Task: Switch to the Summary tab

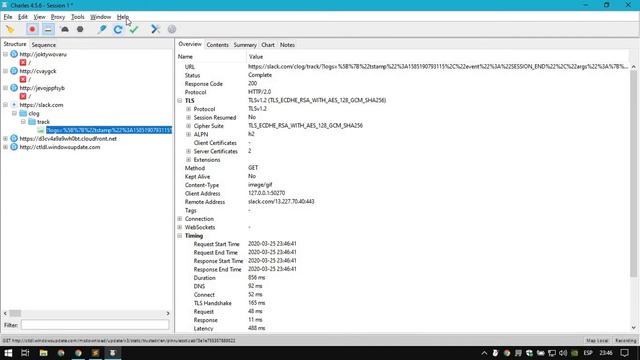Action: 245,45
